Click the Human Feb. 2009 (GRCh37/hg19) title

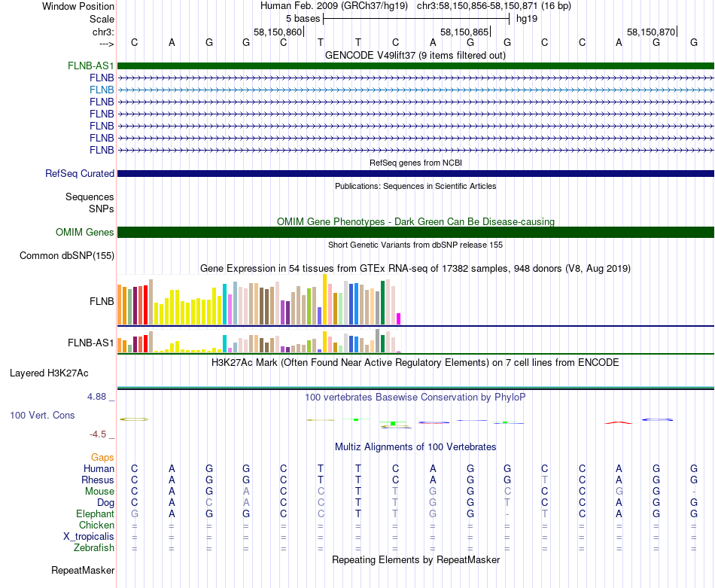[333, 6]
